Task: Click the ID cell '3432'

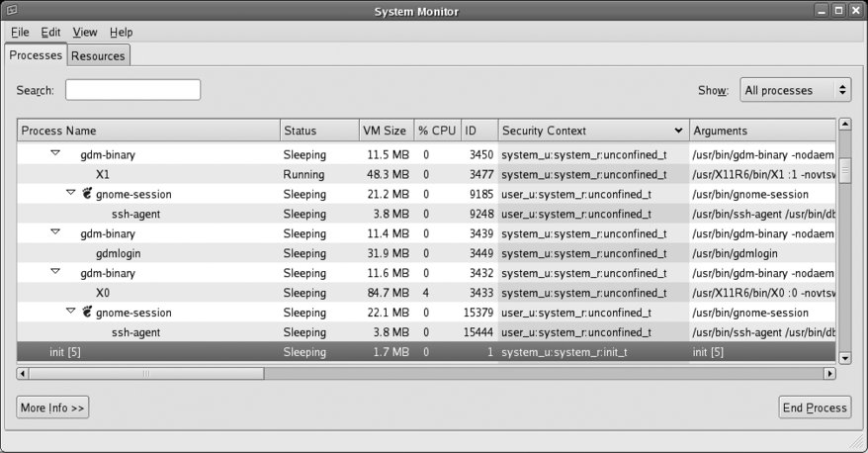Action: point(481,273)
